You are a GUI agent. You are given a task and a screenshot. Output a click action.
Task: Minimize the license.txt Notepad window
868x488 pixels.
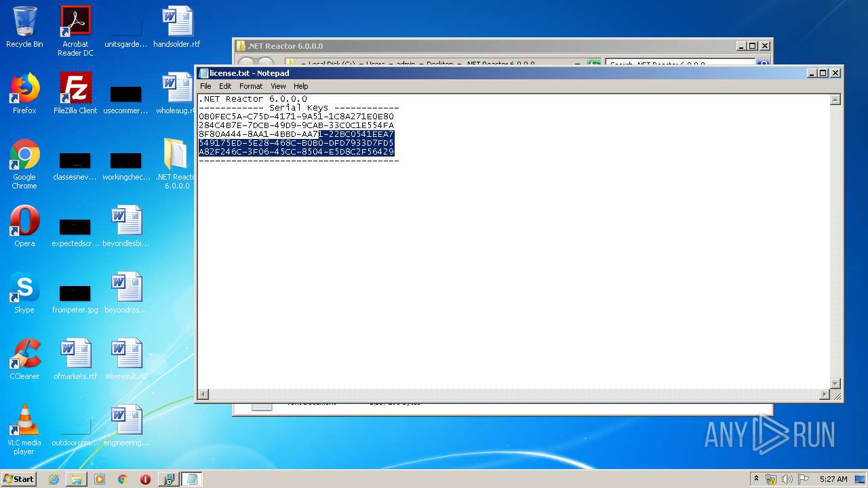[x=812, y=73]
